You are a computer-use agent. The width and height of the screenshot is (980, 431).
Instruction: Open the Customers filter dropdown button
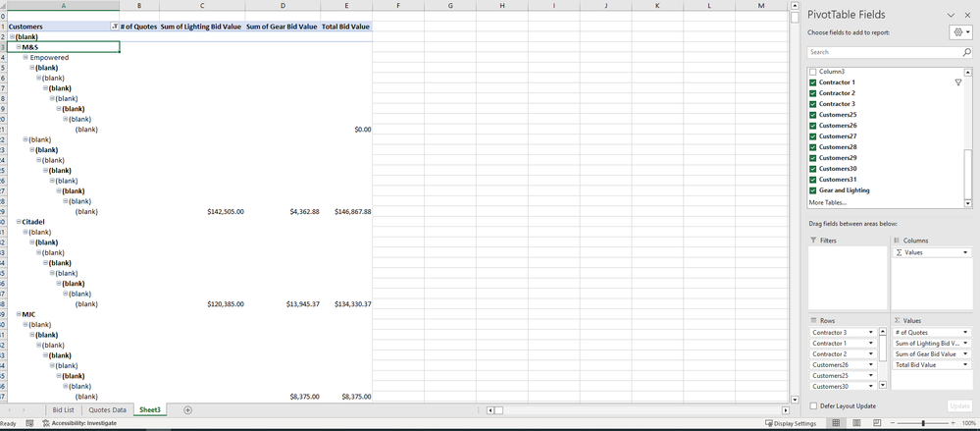[114, 27]
